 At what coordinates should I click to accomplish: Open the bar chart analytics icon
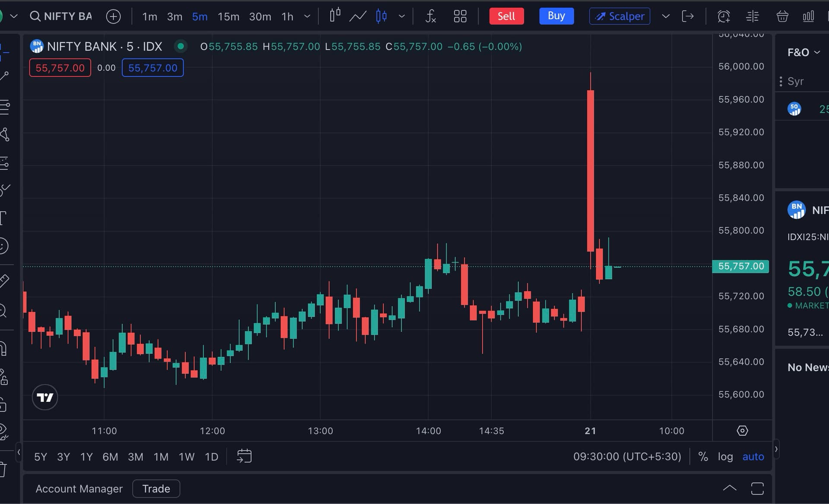coord(808,16)
